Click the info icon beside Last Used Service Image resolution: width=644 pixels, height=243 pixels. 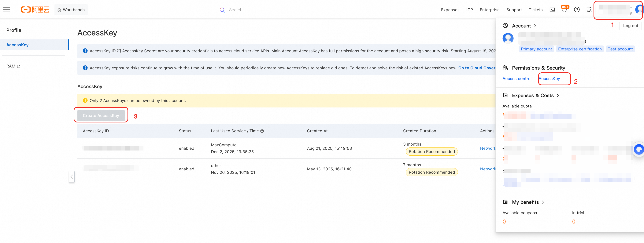pyautogui.click(x=262, y=131)
